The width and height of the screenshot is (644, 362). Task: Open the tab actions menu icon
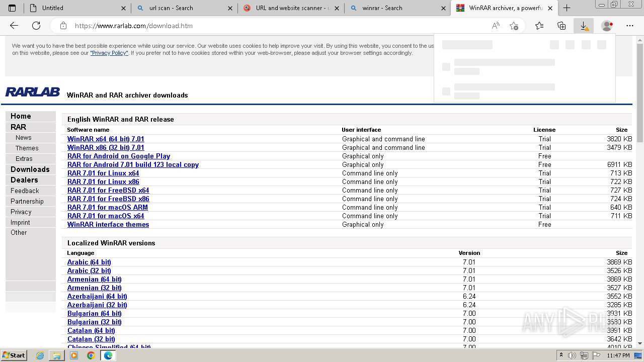click(12, 8)
